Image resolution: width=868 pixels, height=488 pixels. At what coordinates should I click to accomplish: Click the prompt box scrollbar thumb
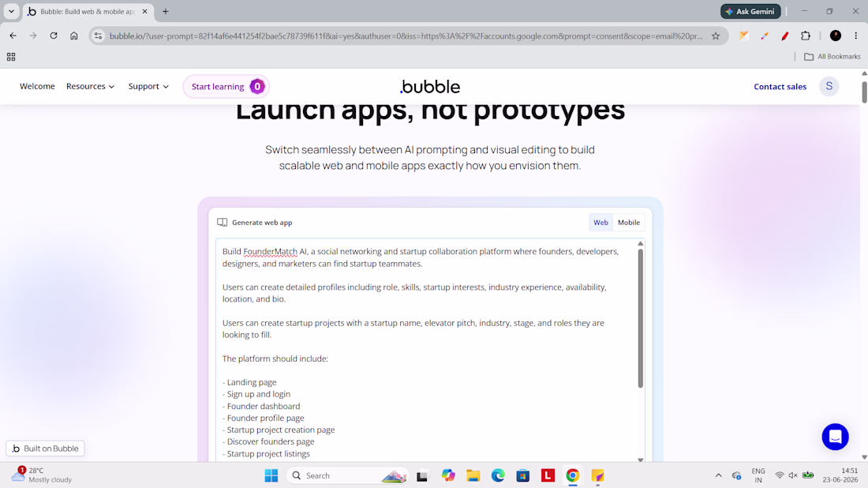coord(641,318)
